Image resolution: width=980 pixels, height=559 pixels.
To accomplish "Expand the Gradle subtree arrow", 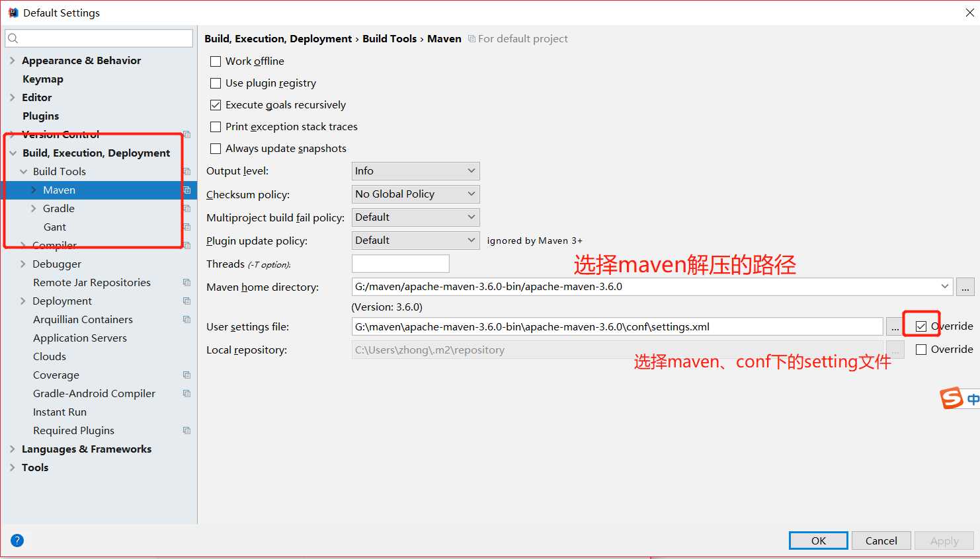I will click(x=34, y=208).
